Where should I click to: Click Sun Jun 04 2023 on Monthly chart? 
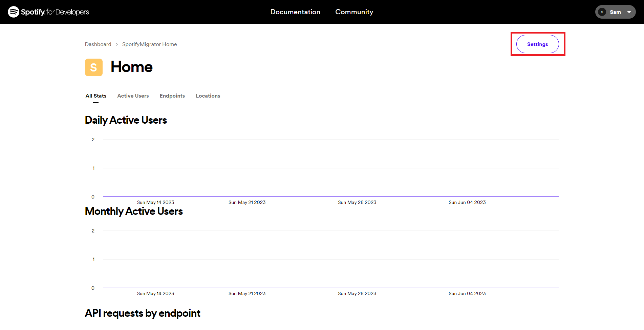tap(467, 293)
